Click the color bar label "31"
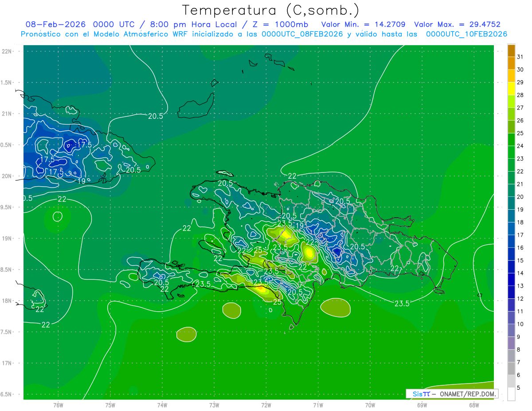The width and height of the screenshot is (532, 411). (520, 57)
